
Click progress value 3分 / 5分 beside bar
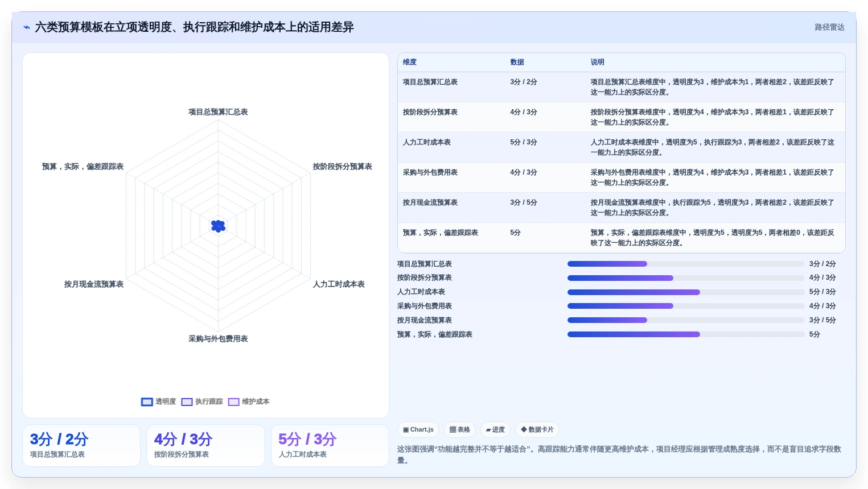click(822, 320)
